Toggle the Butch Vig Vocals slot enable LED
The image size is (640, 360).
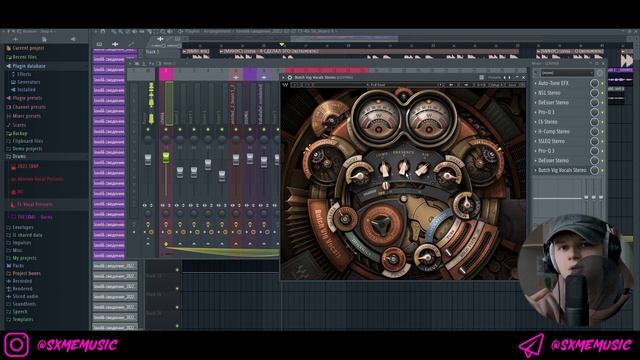tap(602, 170)
